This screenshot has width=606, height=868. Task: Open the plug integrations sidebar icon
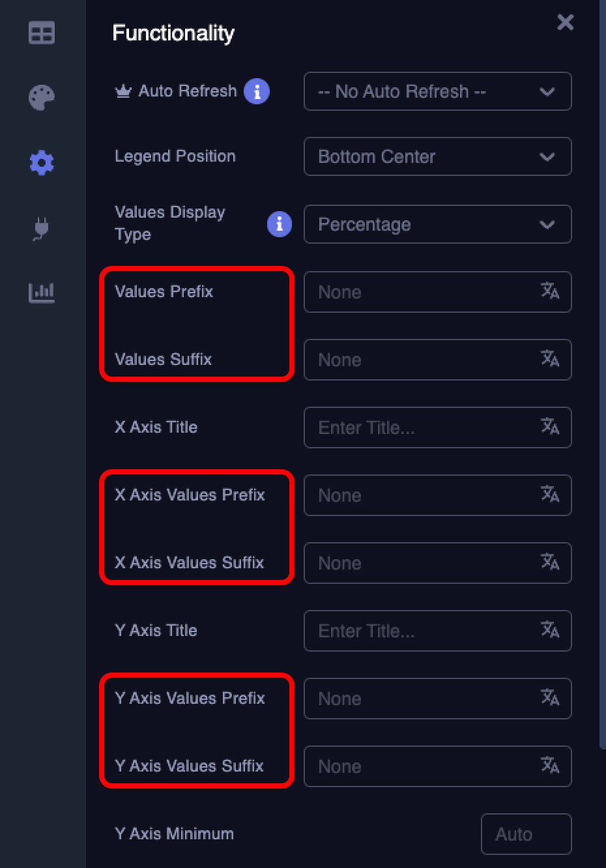click(42, 228)
